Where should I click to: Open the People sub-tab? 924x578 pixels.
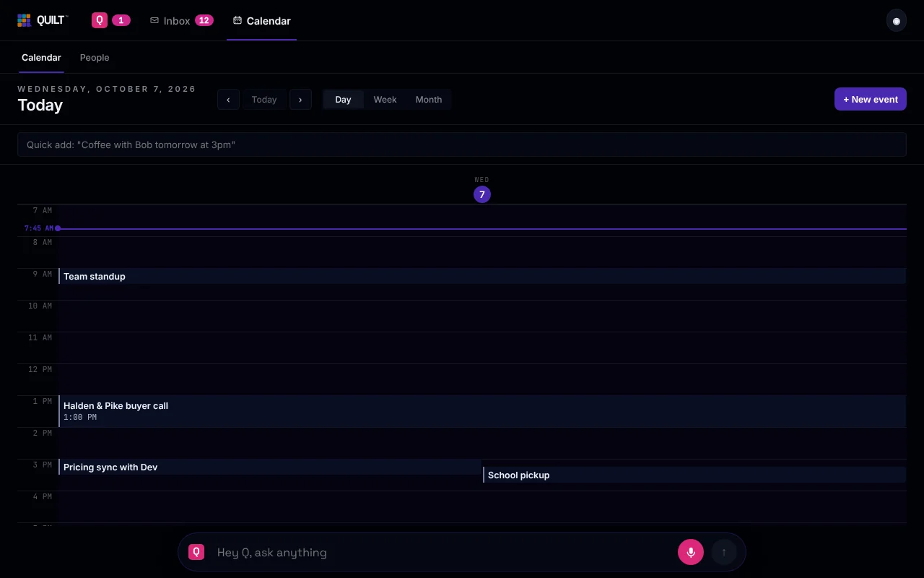tap(95, 58)
